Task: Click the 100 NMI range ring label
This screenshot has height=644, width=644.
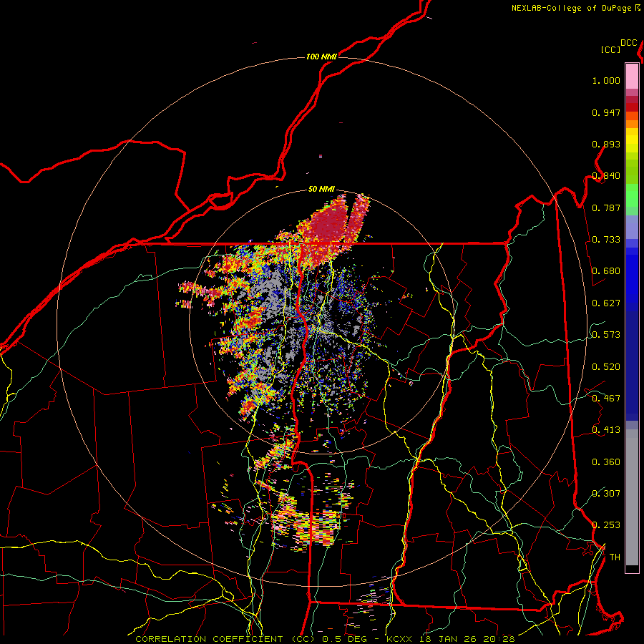Action: click(321, 57)
